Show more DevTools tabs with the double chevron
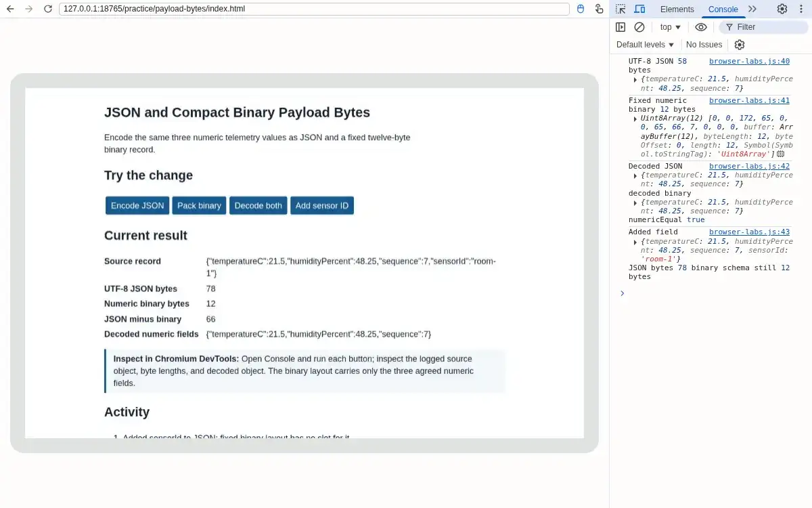 752,9
